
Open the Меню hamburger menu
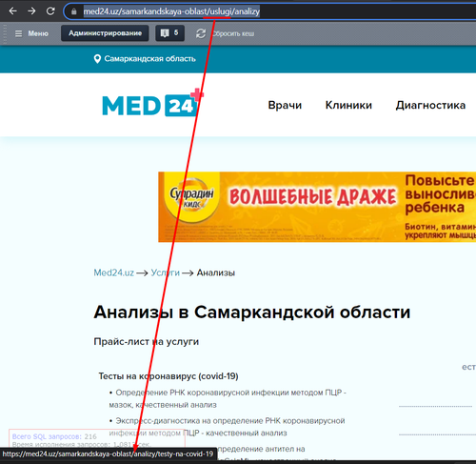point(31,33)
